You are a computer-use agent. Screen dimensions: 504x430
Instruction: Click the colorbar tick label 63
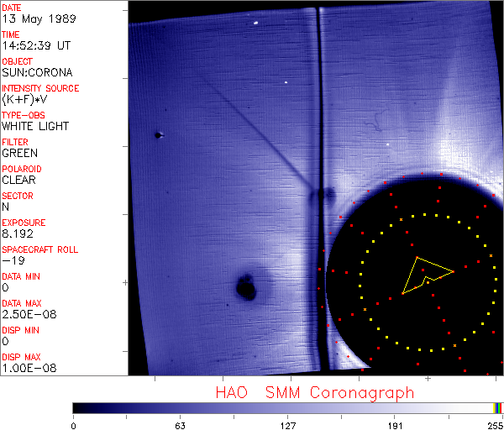180,424
